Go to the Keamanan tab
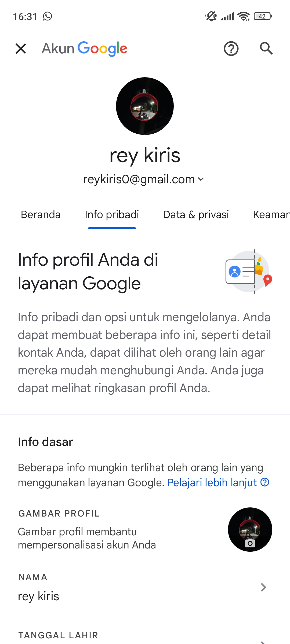The image size is (290, 644). tap(271, 215)
